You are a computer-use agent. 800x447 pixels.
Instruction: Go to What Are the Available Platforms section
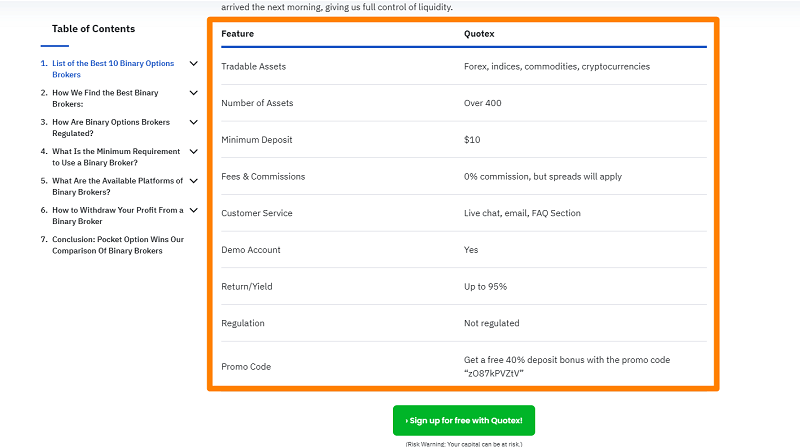[117, 186]
